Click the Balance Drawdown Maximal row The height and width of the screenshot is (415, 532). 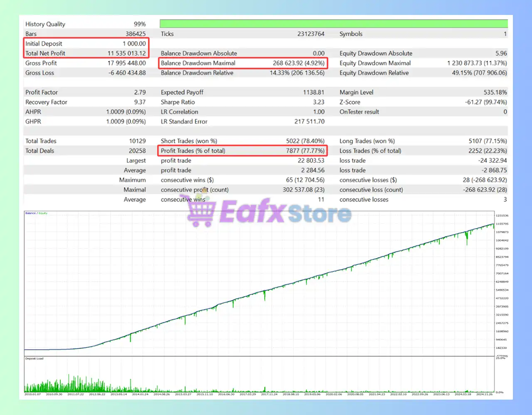tap(242, 63)
